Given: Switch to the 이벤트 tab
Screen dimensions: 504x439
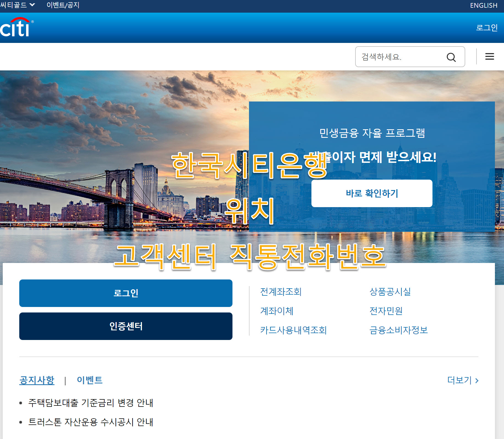Looking at the screenshot, I should 89,381.
